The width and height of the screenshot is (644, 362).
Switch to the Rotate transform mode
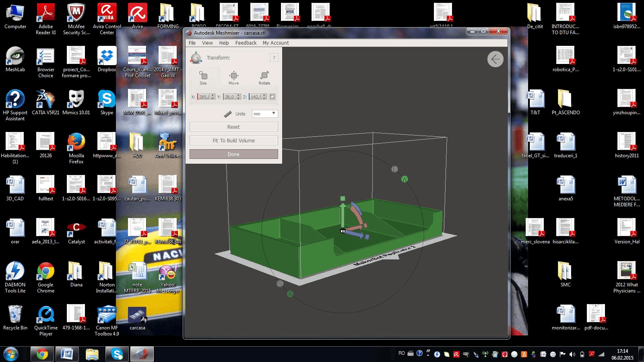264,77
